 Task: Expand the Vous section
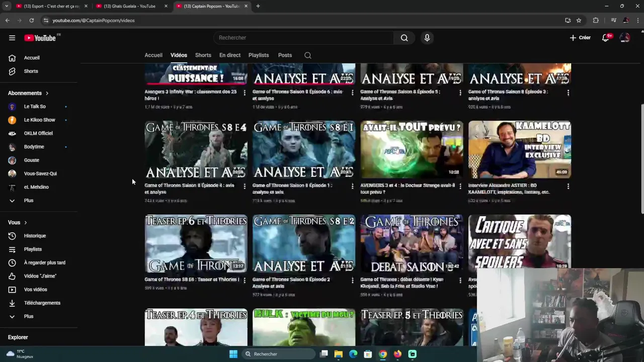(18, 222)
